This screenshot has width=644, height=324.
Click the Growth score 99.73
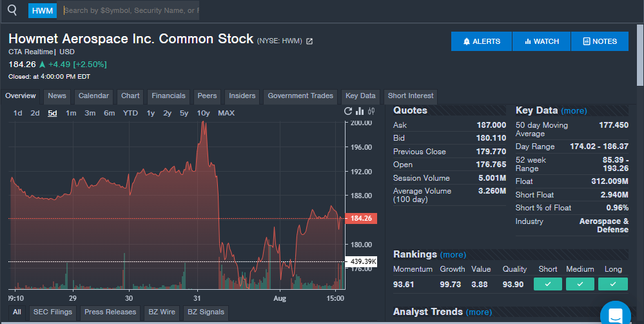click(x=450, y=285)
